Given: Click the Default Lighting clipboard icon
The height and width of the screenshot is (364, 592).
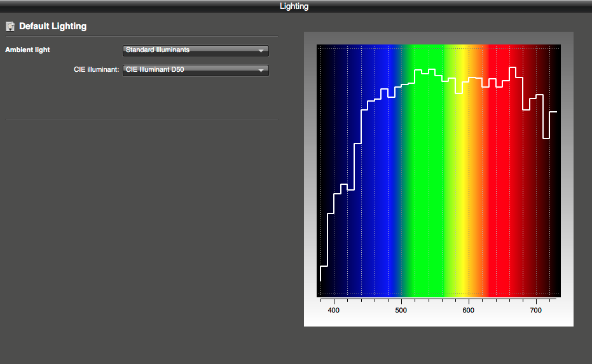Looking at the screenshot, I should coord(10,27).
